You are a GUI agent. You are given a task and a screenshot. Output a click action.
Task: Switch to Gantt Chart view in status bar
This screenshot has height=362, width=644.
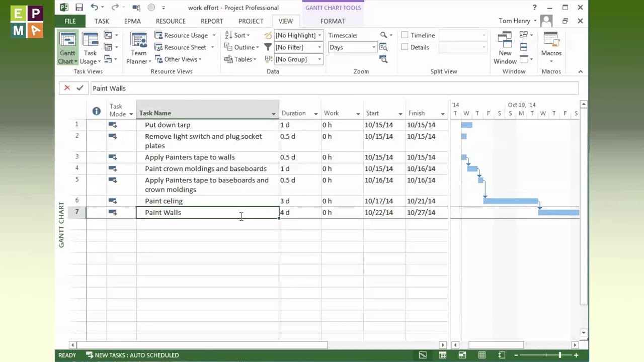coord(423,355)
